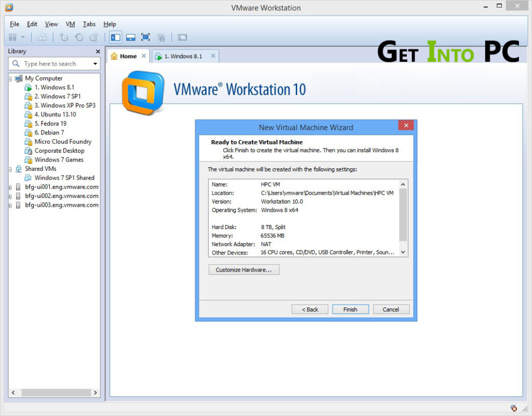This screenshot has height=416, width=532.
Task: Open the View menu
Action: 51,24
